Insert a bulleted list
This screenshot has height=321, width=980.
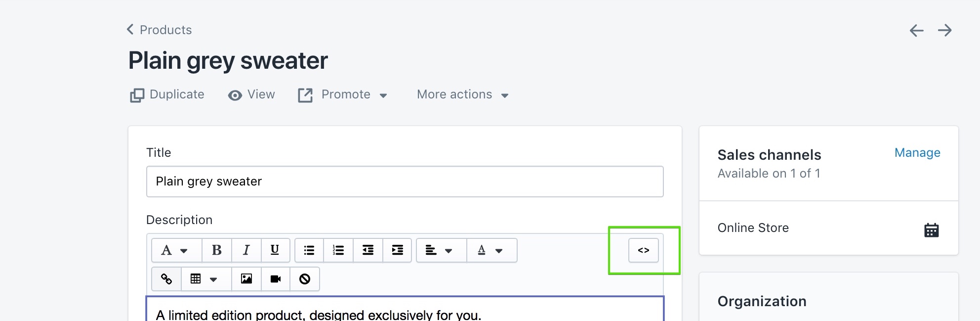309,250
